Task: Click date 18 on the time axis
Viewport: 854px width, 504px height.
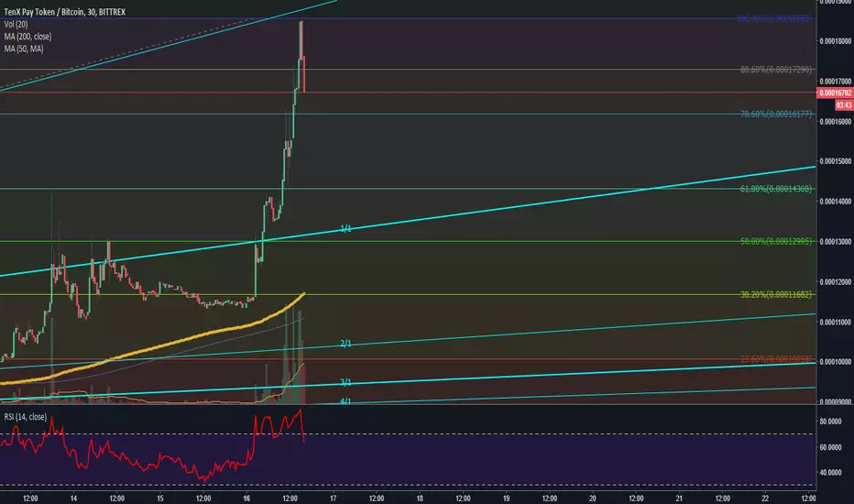Action: (420, 498)
